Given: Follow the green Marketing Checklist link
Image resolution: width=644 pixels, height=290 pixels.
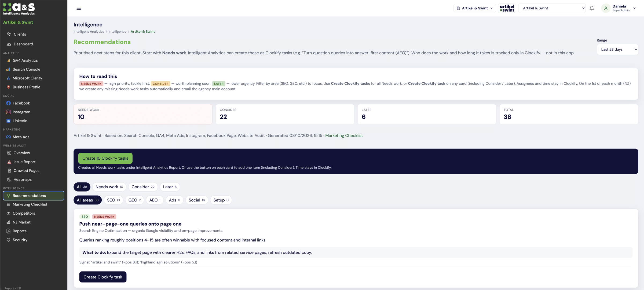Looking at the screenshot, I should pos(344,136).
